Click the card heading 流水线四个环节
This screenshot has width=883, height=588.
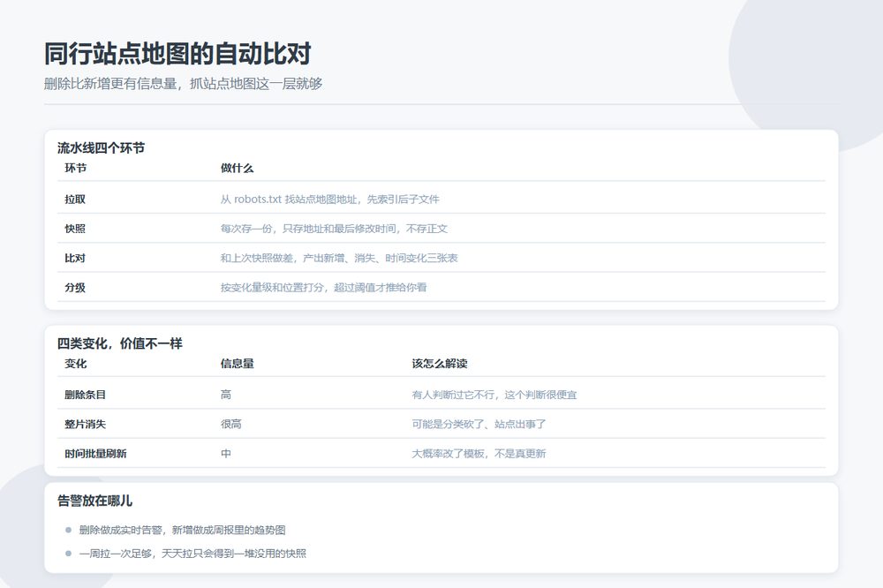(x=101, y=148)
